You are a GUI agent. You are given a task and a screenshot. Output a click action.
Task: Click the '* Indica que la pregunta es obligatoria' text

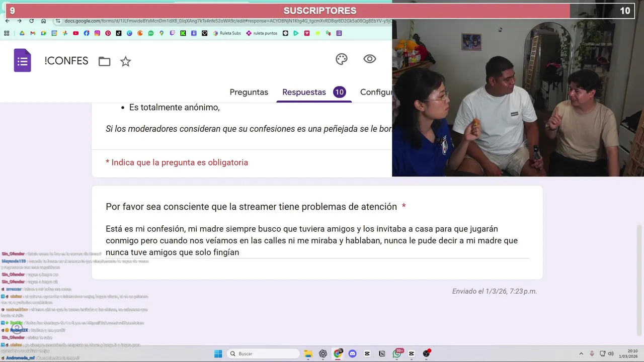(177, 162)
